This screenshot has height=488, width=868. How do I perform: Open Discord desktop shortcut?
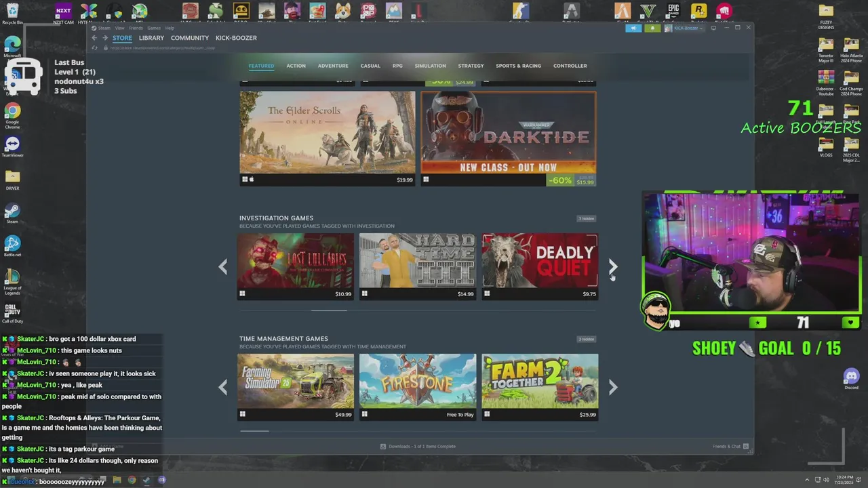(851, 379)
